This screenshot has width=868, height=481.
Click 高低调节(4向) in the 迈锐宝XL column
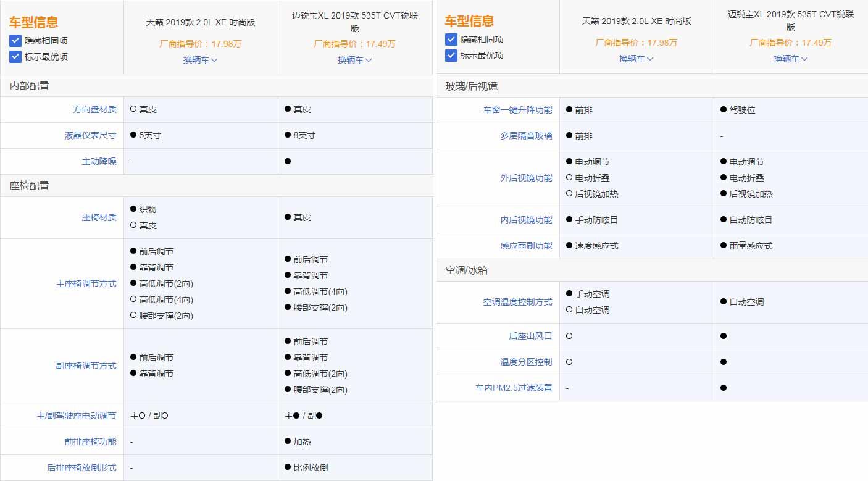320,291
